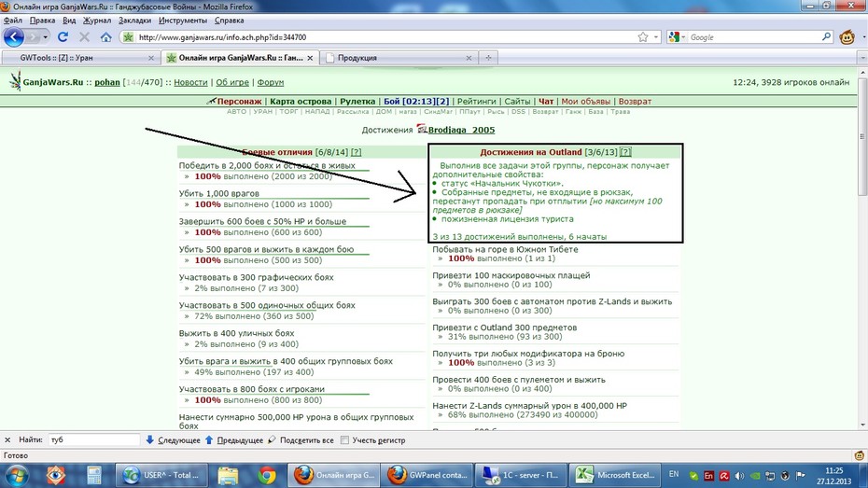The height and width of the screenshot is (488, 868).
Task: Click the volume speaker tray icon
Action: [x=739, y=475]
